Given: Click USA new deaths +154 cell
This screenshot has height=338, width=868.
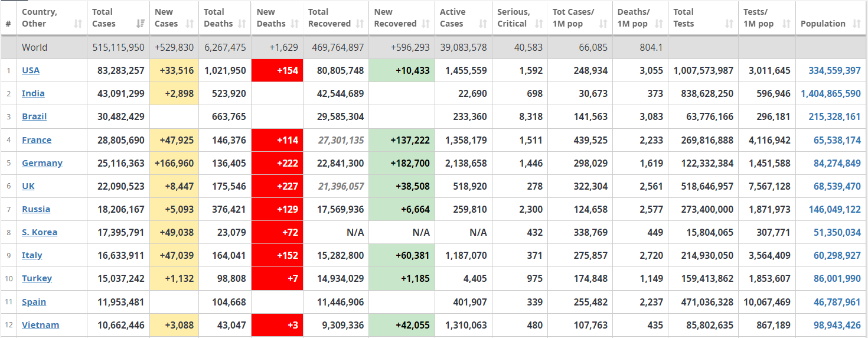Looking at the screenshot, I should point(277,70).
